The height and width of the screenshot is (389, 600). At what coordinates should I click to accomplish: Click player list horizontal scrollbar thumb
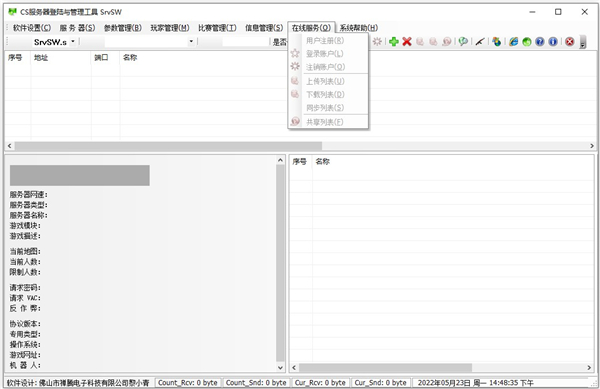386,368
